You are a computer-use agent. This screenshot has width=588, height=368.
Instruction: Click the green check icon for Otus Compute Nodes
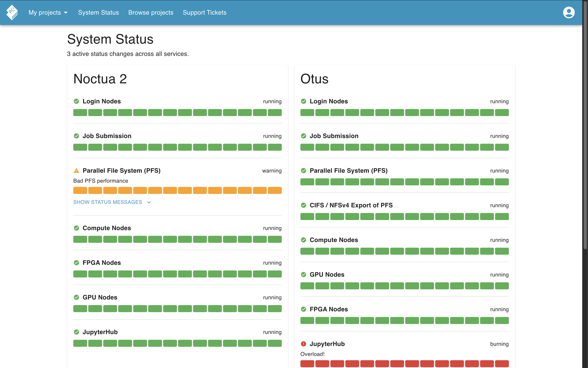pos(303,240)
